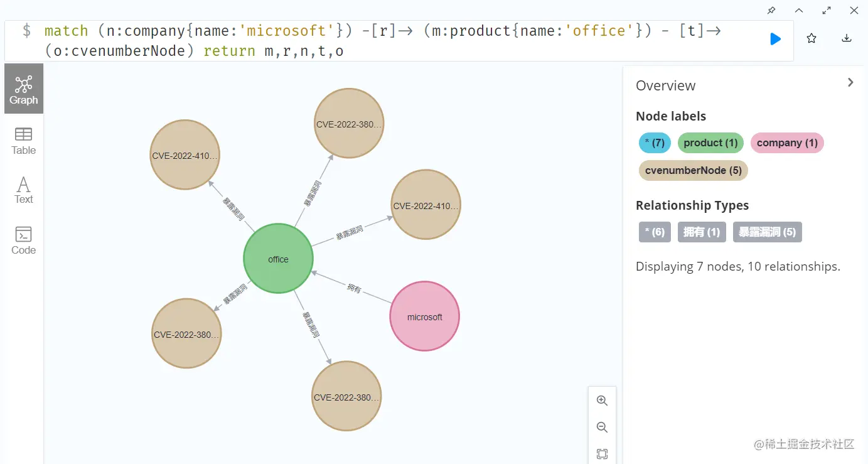Select the CVE-2022-410 node right of office
This screenshot has height=464, width=868.
pyautogui.click(x=426, y=205)
